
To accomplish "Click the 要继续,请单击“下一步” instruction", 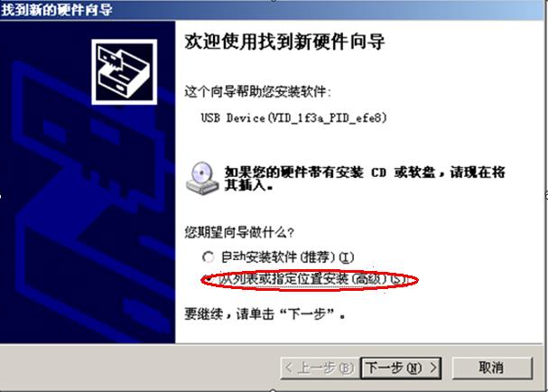I will coord(265,314).
